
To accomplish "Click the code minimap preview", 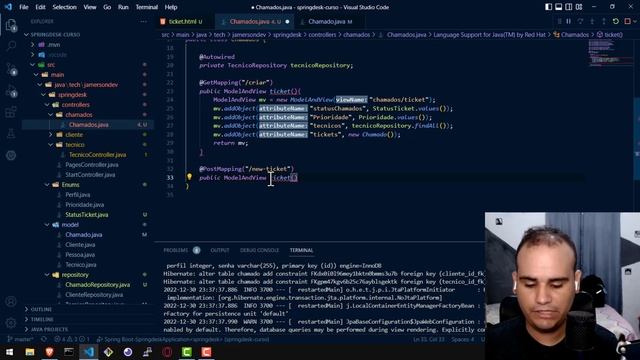I will (610, 53).
